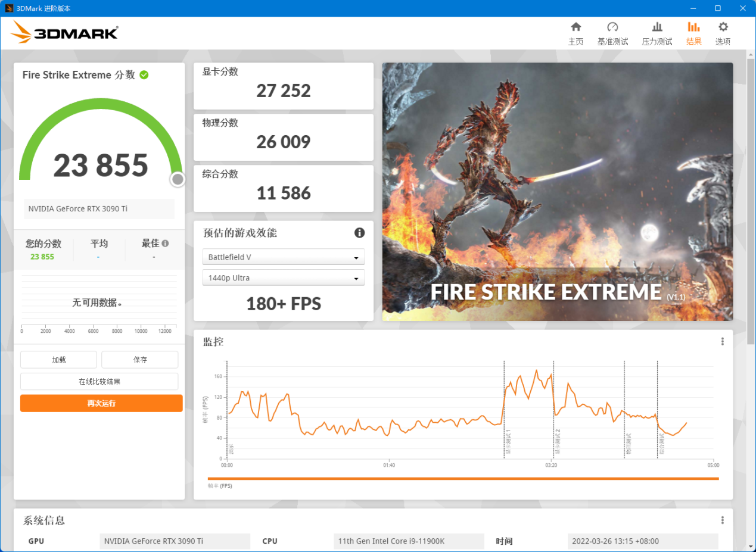Click the 显卡测试 2 marker in chart
This screenshot has width=756, height=552.
tap(558, 442)
